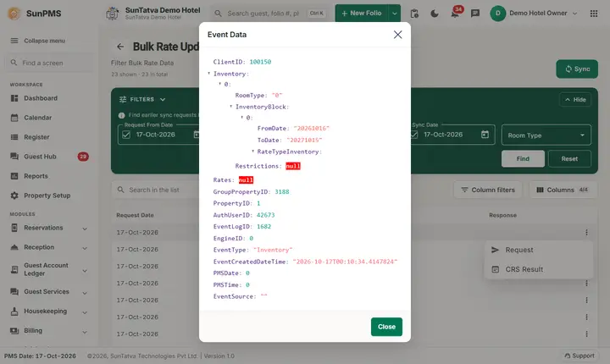The image size is (610, 364).
Task: Click the filter info icon
Action: (121, 115)
